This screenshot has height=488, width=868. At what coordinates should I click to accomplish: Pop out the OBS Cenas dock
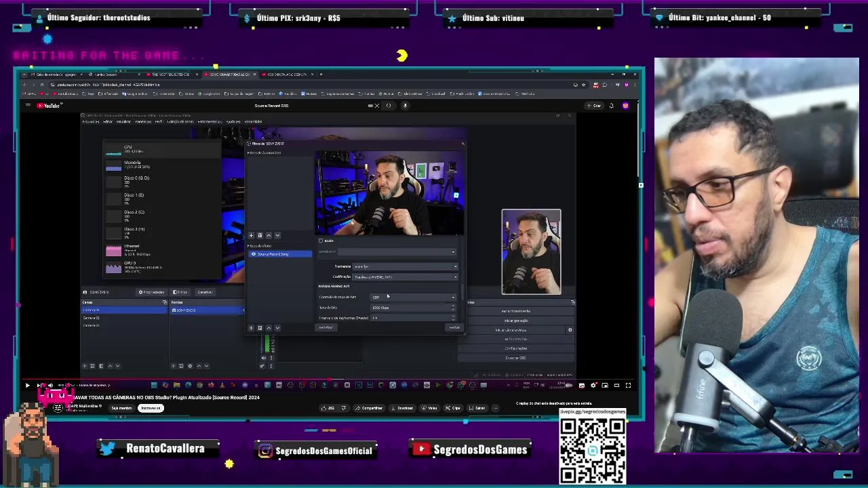pos(165,302)
